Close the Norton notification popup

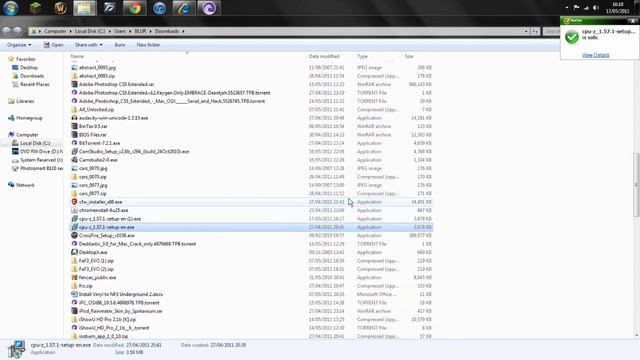pos(633,20)
